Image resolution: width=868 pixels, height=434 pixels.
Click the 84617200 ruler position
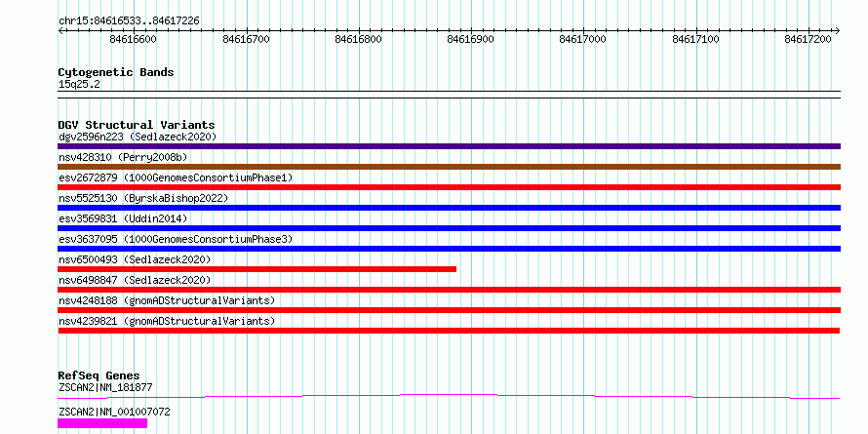point(809,39)
